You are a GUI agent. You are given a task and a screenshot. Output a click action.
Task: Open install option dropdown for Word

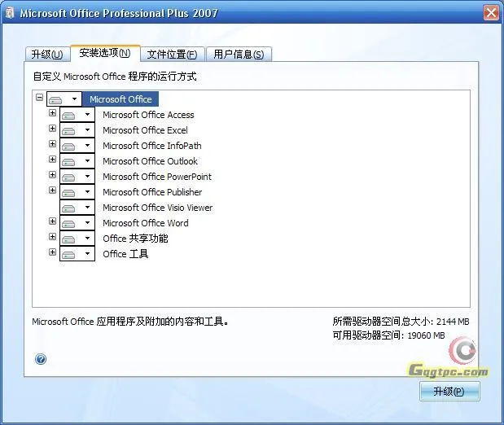point(77,222)
